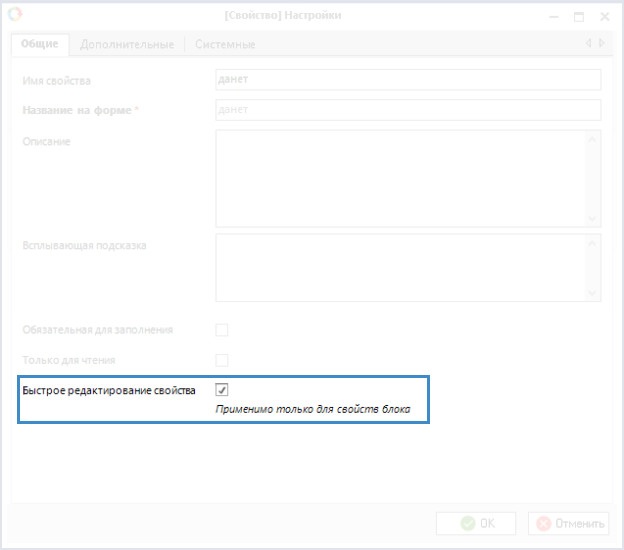Screen dimensions: 624x550
Task: Open the Дополнительные tab
Action: point(127,44)
